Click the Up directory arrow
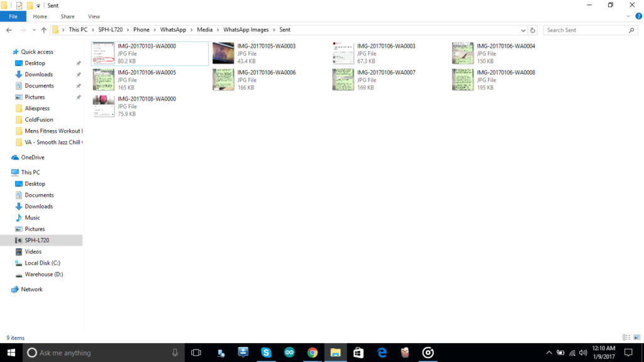This screenshot has height=362, width=644. coord(43,30)
